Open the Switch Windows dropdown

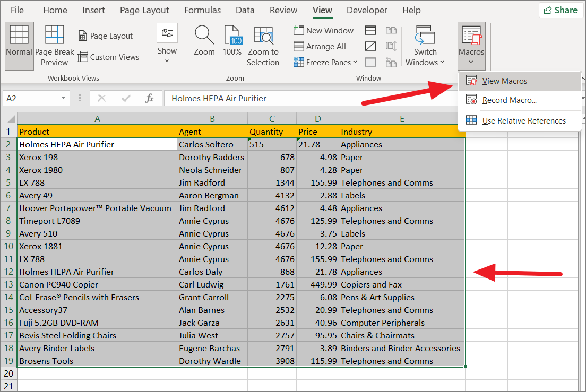pos(425,47)
